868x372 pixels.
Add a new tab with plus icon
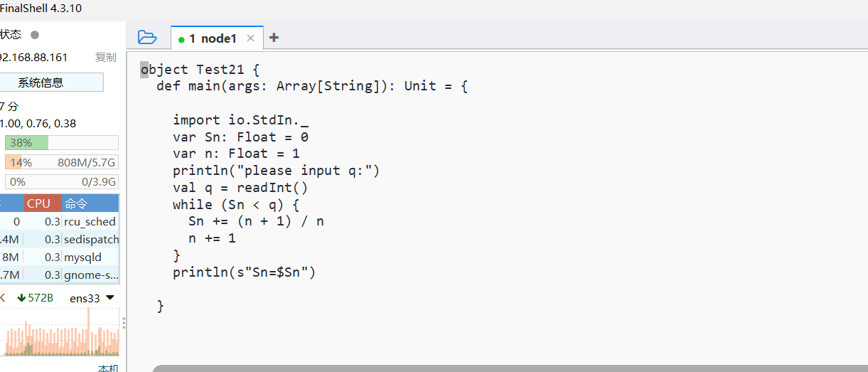(x=274, y=38)
